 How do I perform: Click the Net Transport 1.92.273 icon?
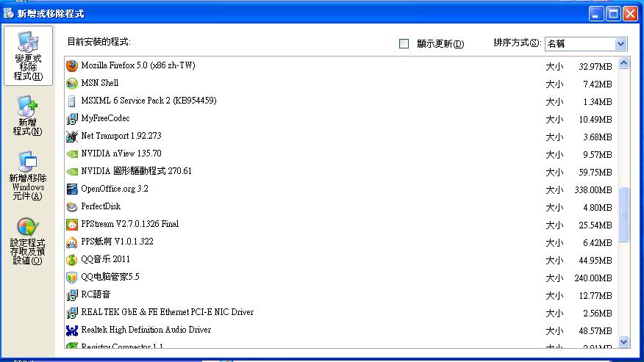(x=72, y=137)
